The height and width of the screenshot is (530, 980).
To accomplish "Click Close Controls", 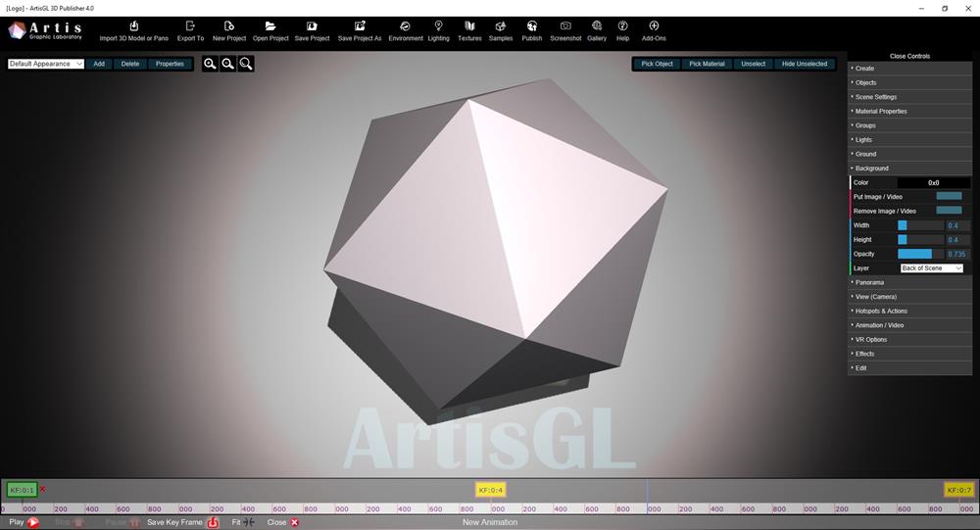I will click(x=909, y=56).
